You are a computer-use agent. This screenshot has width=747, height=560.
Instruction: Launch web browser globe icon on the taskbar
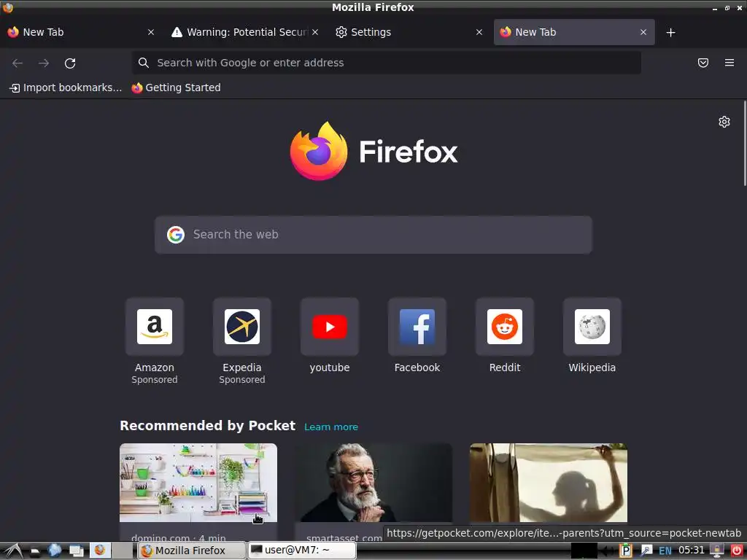pyautogui.click(x=55, y=551)
